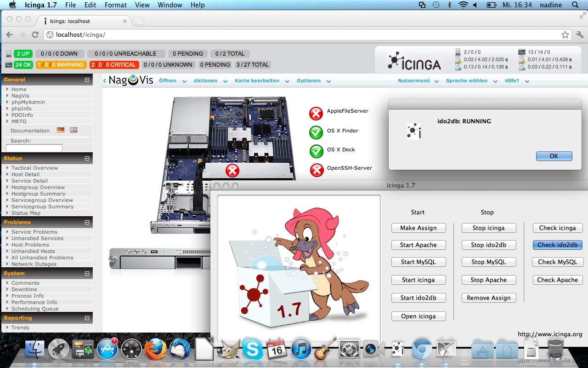Click the Icinga app icon in the dock

click(398, 349)
